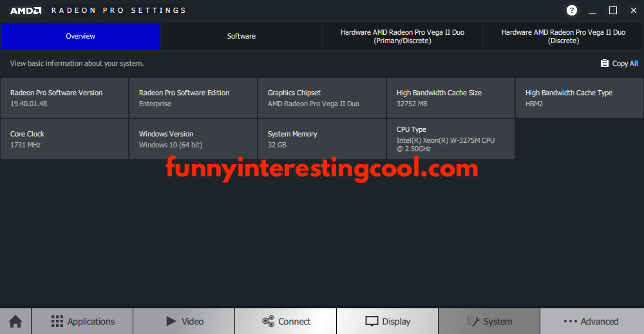This screenshot has width=644, height=334.
Task: Switch to the Software tab
Action: 241,36
